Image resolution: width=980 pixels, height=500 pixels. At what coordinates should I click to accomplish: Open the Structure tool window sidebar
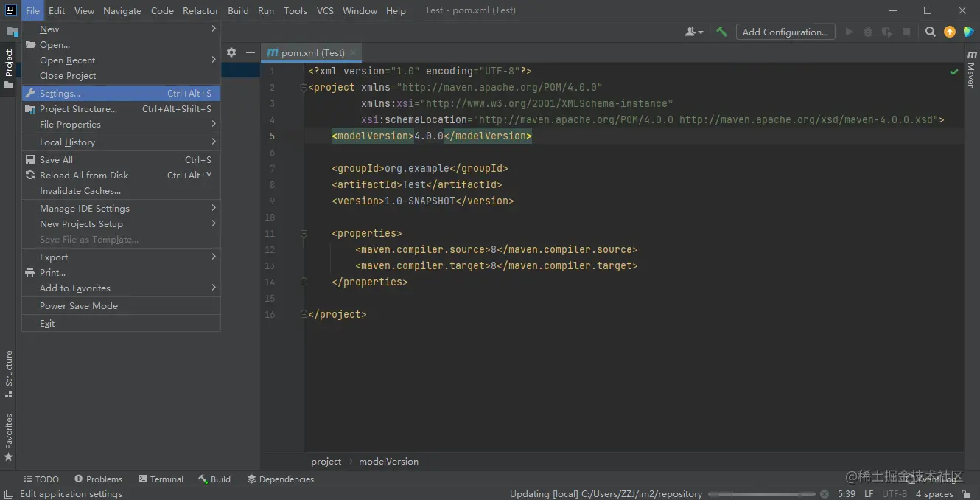coord(9,374)
